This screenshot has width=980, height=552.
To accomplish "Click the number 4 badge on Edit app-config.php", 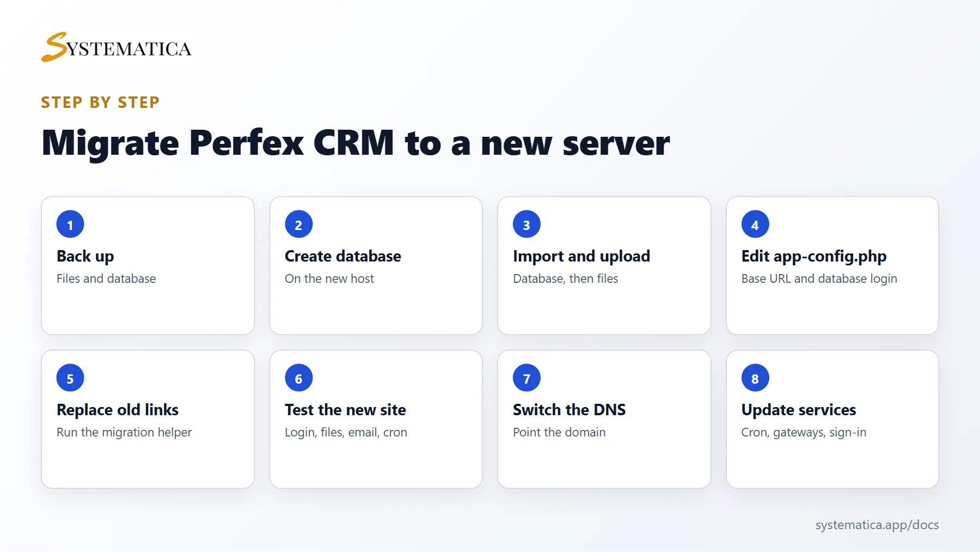I will click(x=755, y=224).
